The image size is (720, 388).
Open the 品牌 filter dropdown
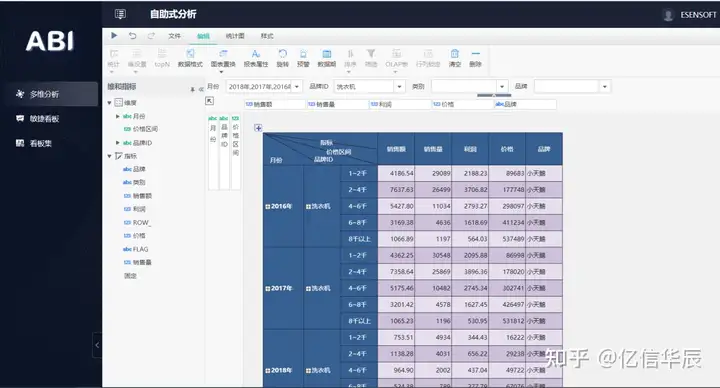pos(605,86)
